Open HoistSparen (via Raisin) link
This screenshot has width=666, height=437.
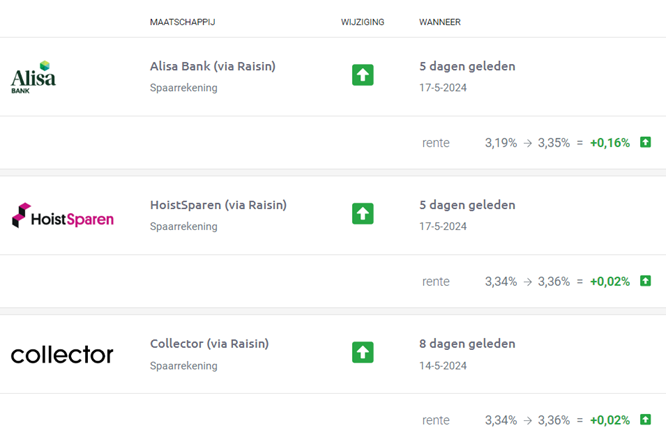[218, 205]
